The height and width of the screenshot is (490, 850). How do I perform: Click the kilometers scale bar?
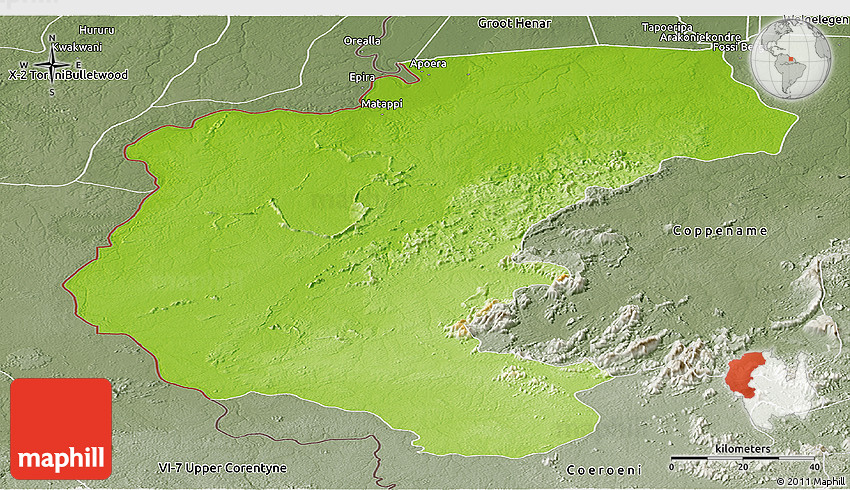743,459
